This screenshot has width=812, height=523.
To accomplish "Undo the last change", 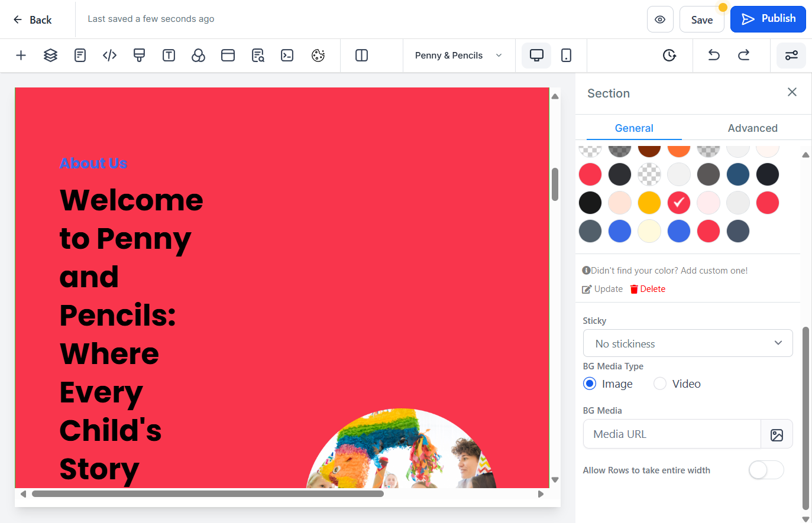I will (x=714, y=56).
